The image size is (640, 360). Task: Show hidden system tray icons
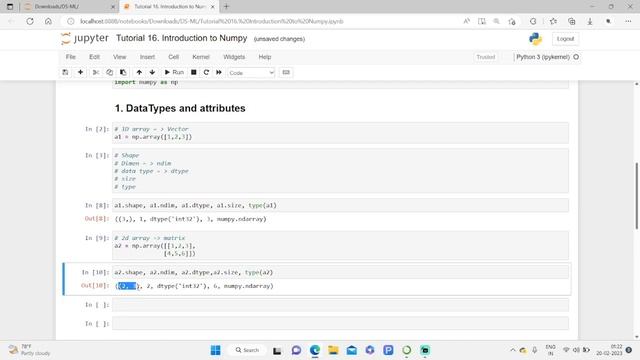click(x=513, y=350)
